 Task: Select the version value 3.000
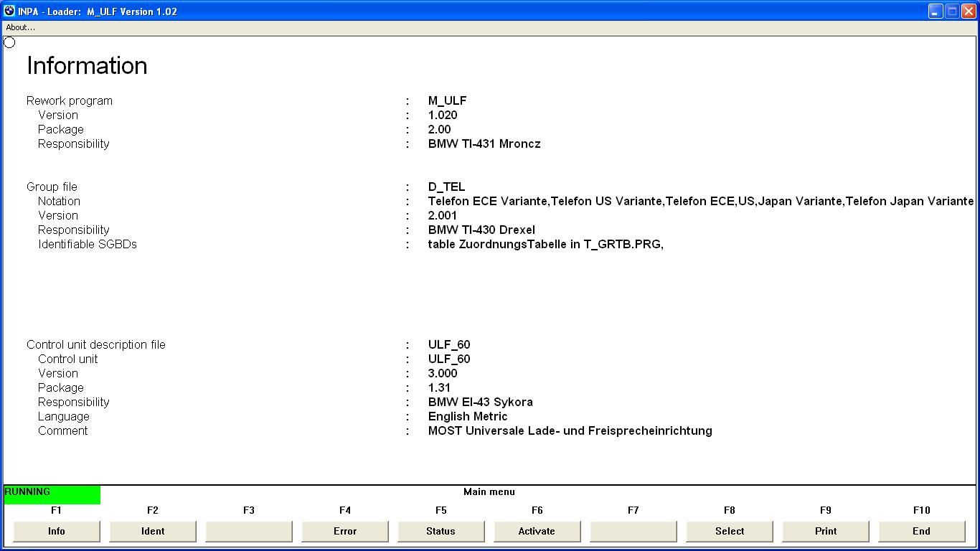[443, 374]
